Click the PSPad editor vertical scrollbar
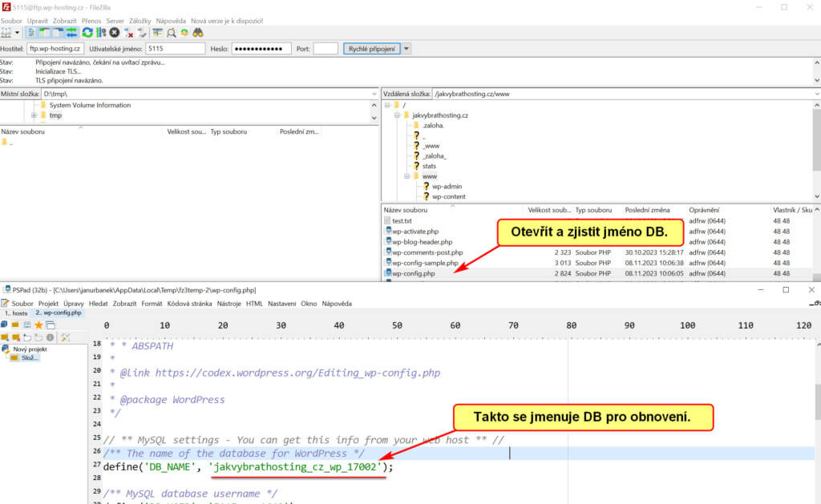 click(x=816, y=401)
